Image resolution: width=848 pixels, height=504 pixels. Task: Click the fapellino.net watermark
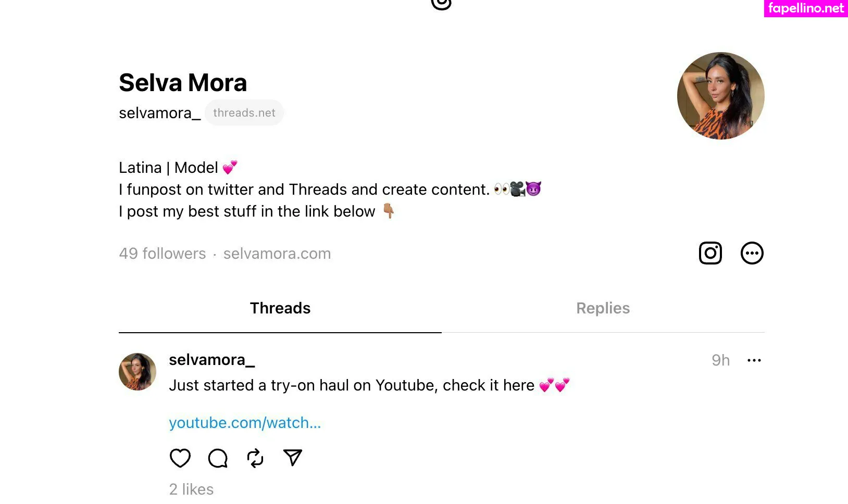point(805,8)
